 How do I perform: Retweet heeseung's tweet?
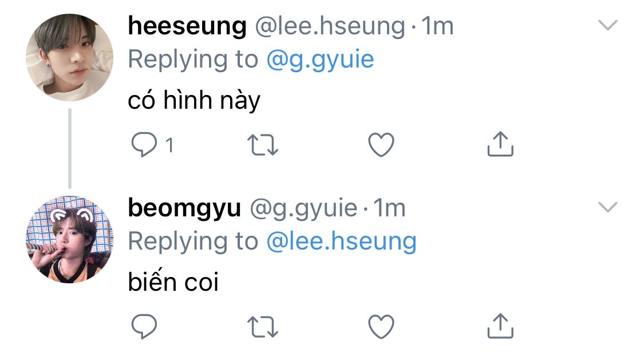(265, 145)
